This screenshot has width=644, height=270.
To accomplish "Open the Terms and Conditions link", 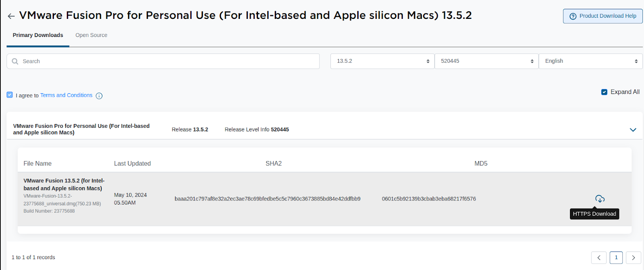I will pos(66,95).
